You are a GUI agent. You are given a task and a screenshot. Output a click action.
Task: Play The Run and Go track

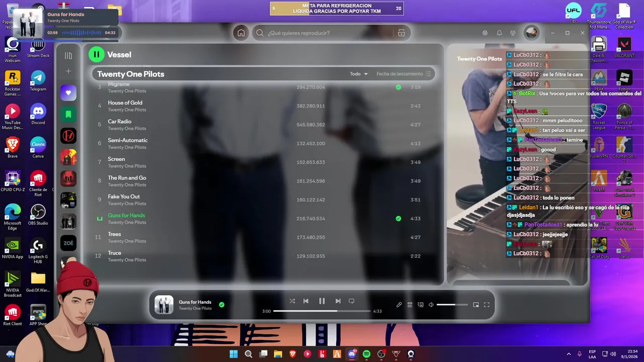click(x=264, y=181)
